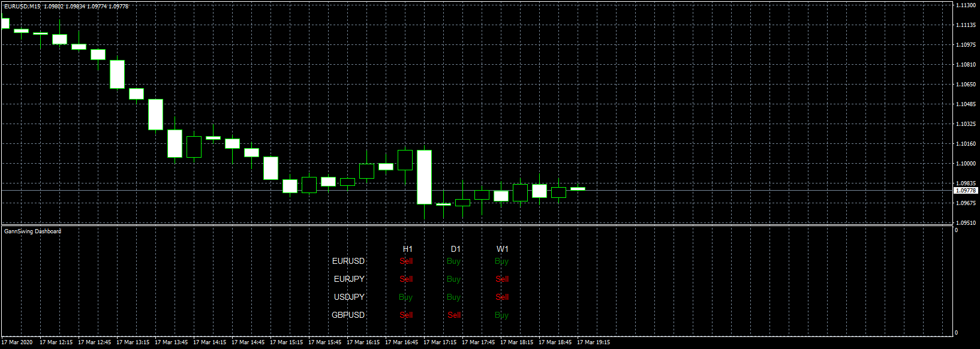
Task: Click the EURJPY W1 Sell signal
Action: pos(503,279)
